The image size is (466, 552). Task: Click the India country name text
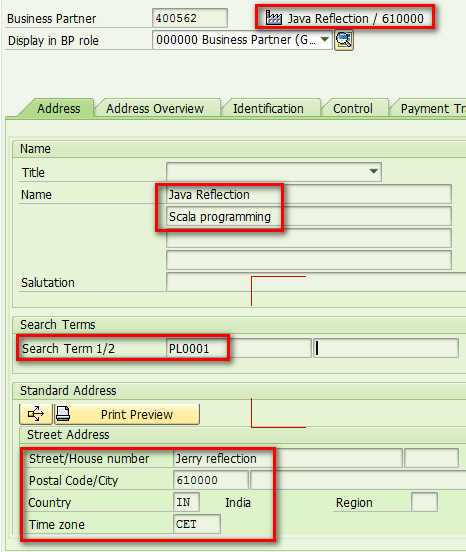pyautogui.click(x=238, y=502)
